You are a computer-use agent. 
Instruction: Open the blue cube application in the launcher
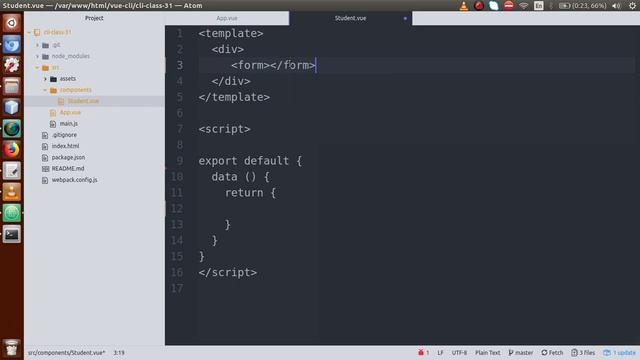coord(11,107)
